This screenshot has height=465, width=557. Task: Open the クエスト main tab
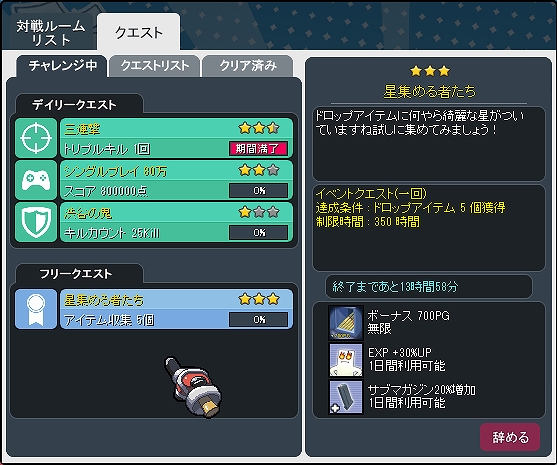[x=139, y=32]
